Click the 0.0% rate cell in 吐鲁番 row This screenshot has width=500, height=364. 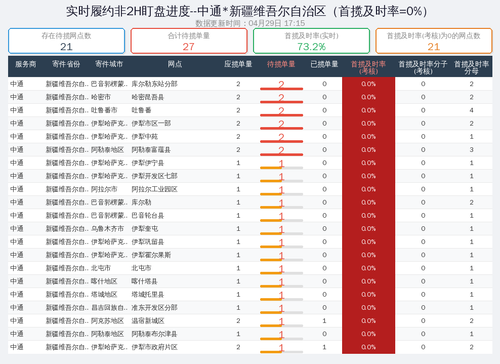click(x=368, y=110)
